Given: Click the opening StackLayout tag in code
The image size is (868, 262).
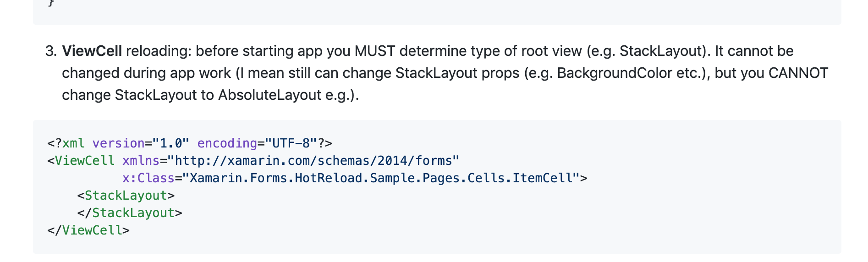Looking at the screenshot, I should [126, 196].
